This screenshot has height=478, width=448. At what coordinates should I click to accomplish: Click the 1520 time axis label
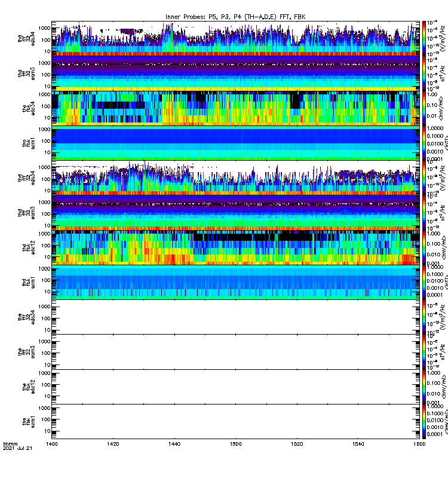[297, 444]
